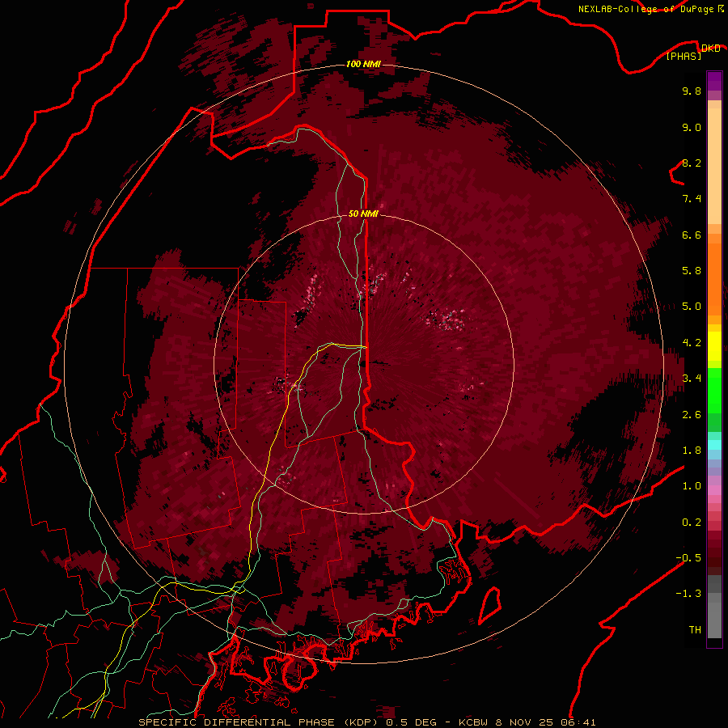Click the 2.6 scale value
The width and height of the screenshot is (728, 728).
click(692, 415)
